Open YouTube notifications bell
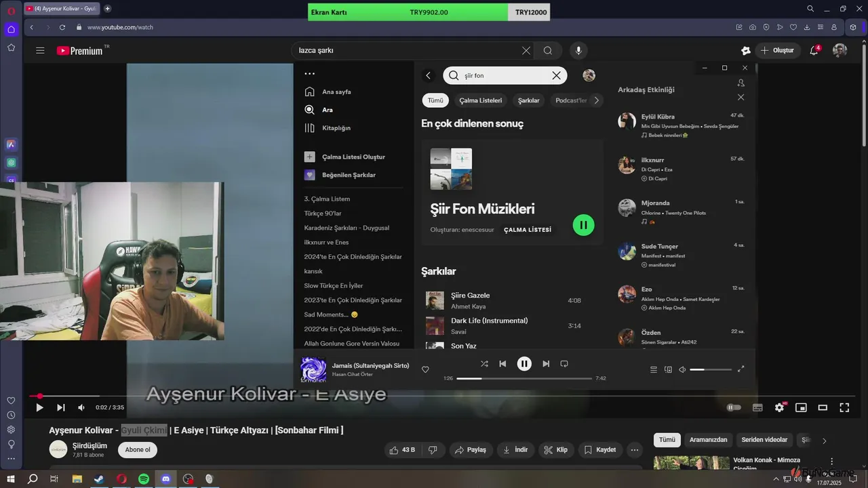 pos(814,50)
